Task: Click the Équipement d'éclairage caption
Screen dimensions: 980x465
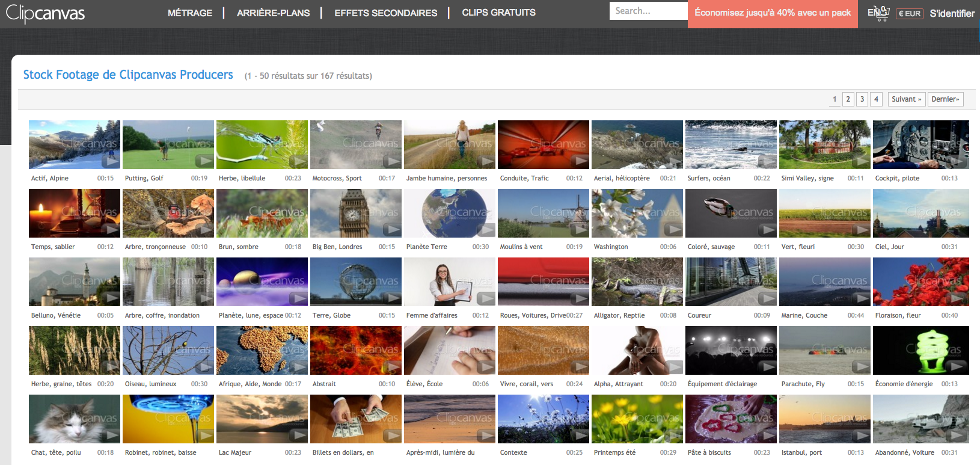Action: [723, 384]
